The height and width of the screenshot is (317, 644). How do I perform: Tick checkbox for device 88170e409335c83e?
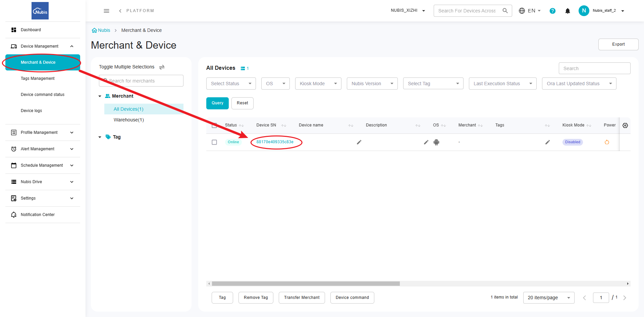tap(214, 142)
